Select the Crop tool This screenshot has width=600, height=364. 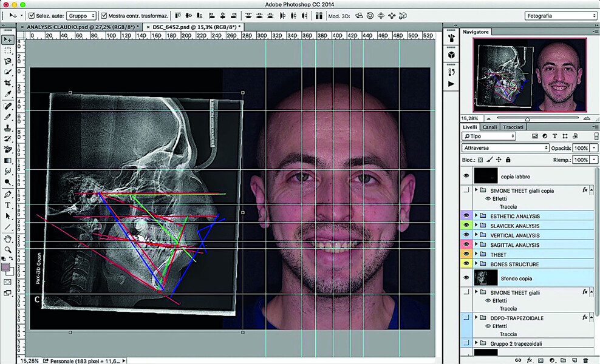(x=8, y=83)
